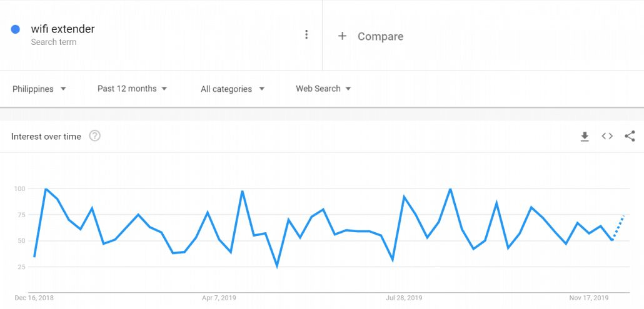The width and height of the screenshot is (644, 309).
Task: Share the Interest over time chart
Action: (x=630, y=136)
